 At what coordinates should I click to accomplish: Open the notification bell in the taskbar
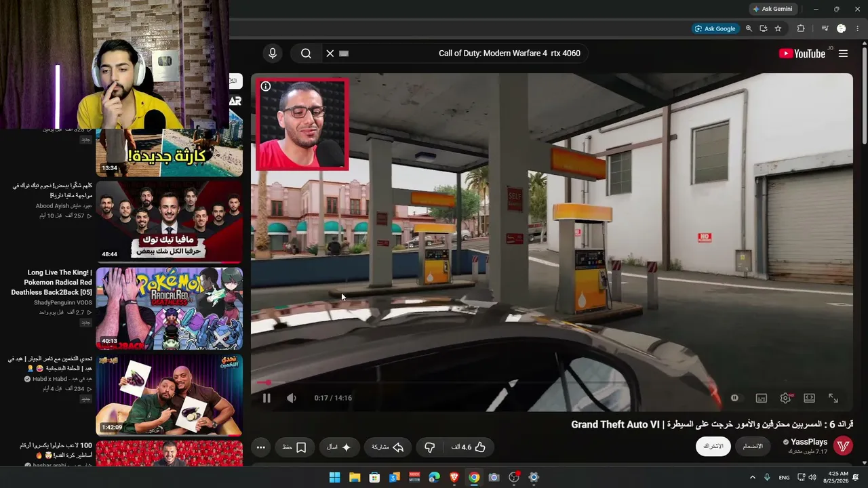pyautogui.click(x=856, y=477)
